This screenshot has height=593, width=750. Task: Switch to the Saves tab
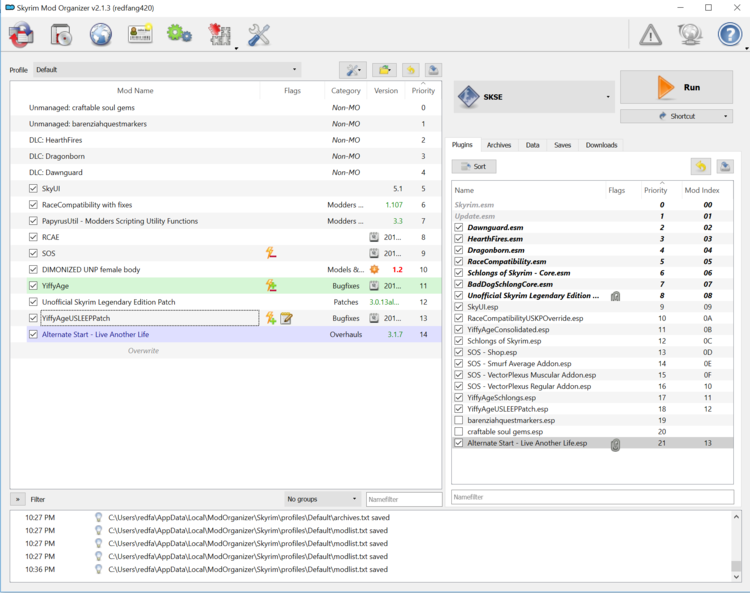click(x=562, y=145)
